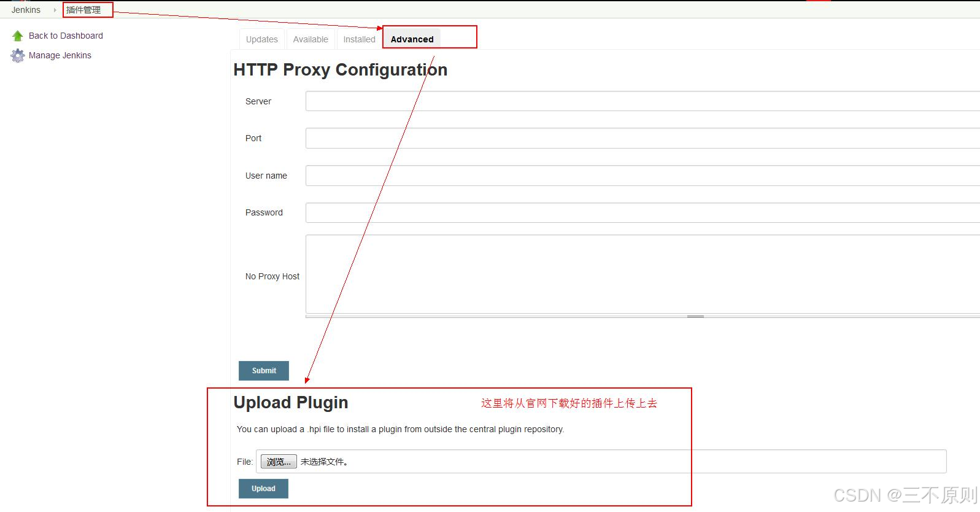Focus the User name input field
The image size is (980, 512).
click(642, 176)
